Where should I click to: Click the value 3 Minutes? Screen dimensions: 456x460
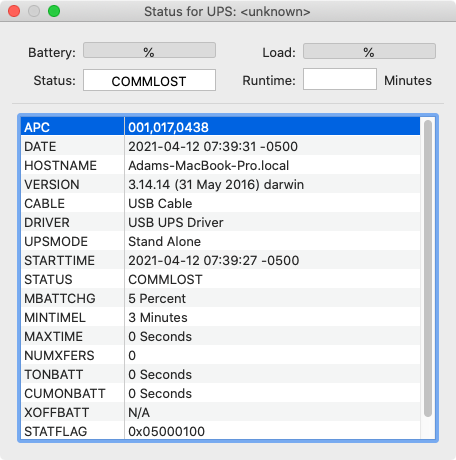[158, 317]
